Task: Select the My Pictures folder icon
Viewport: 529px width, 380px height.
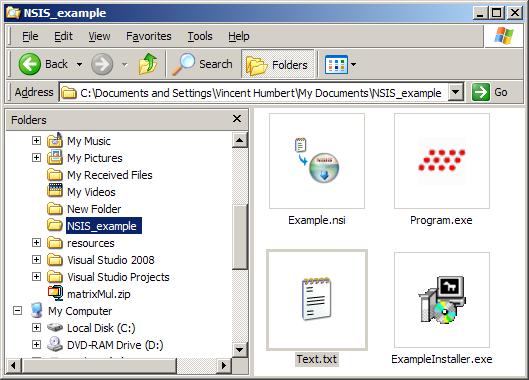Action: pos(55,157)
